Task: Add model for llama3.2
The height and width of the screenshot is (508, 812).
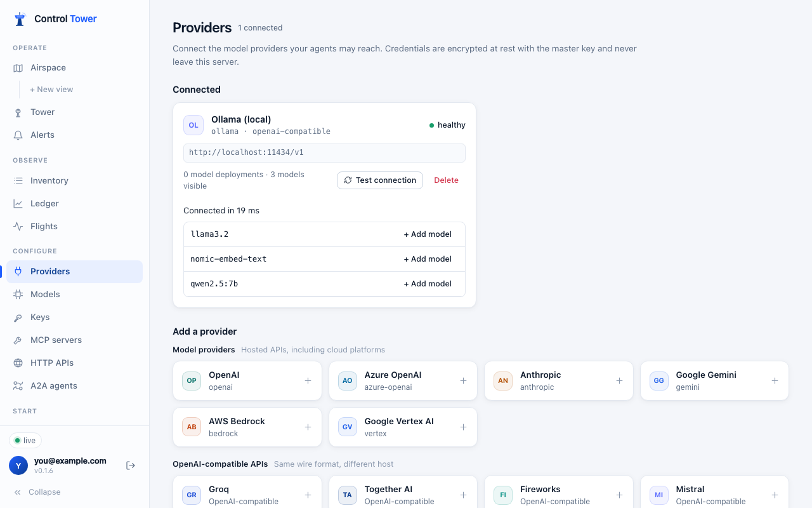Action: [x=428, y=234]
